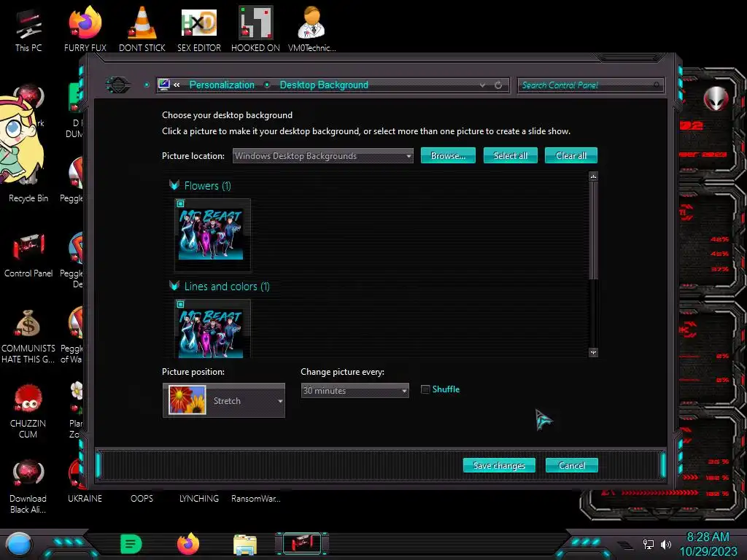Collapse the Lines and colors (1) group
Image resolution: width=747 pixels, height=560 pixels.
coord(174,286)
